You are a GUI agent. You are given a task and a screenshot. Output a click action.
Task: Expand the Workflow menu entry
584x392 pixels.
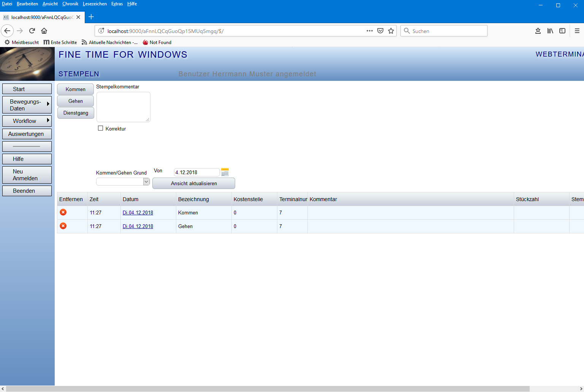tap(27, 121)
